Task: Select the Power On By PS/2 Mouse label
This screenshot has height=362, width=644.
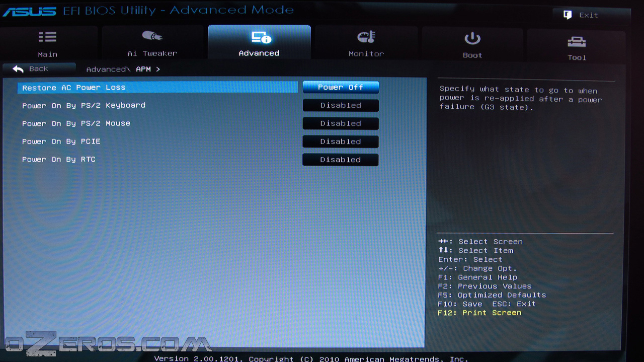Action: pyautogui.click(x=76, y=123)
